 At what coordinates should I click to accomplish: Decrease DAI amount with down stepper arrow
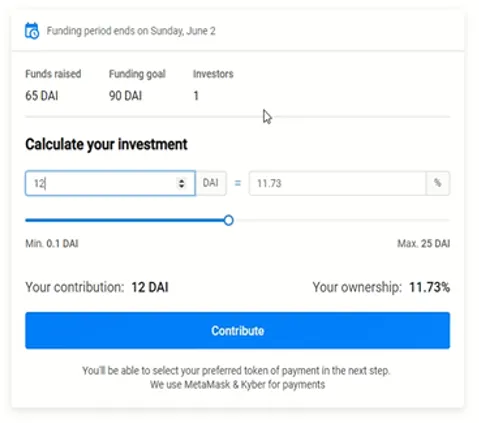click(x=181, y=186)
